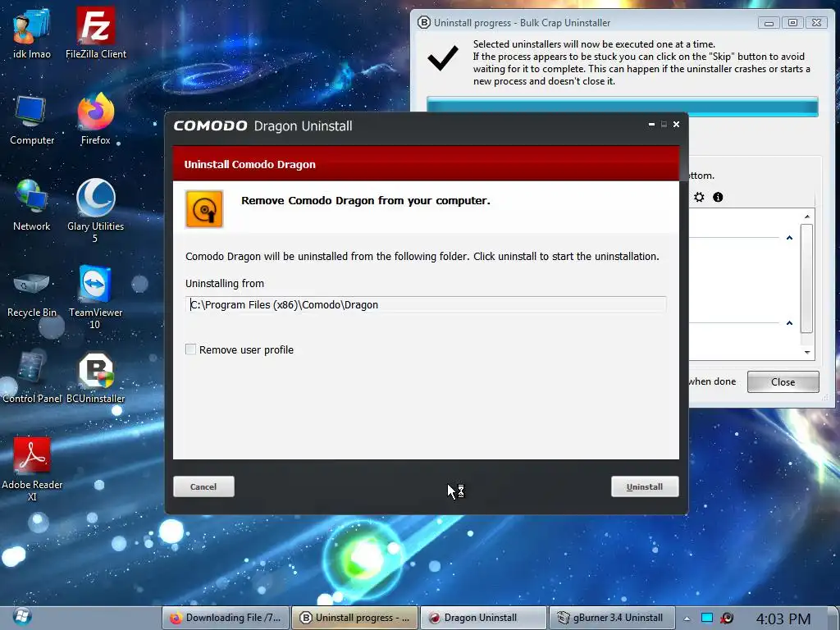Click scroll down arrow in BCU list

(x=807, y=353)
